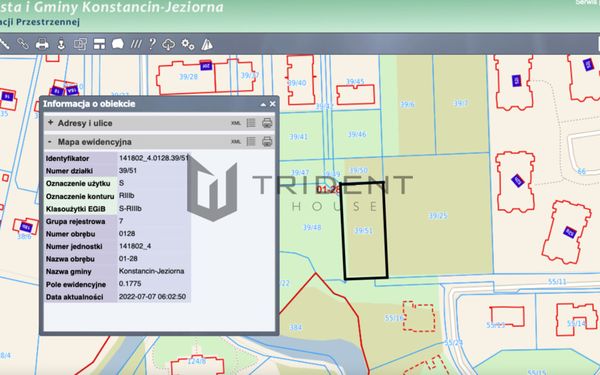Click the triple slash hatch icon

(x=136, y=44)
